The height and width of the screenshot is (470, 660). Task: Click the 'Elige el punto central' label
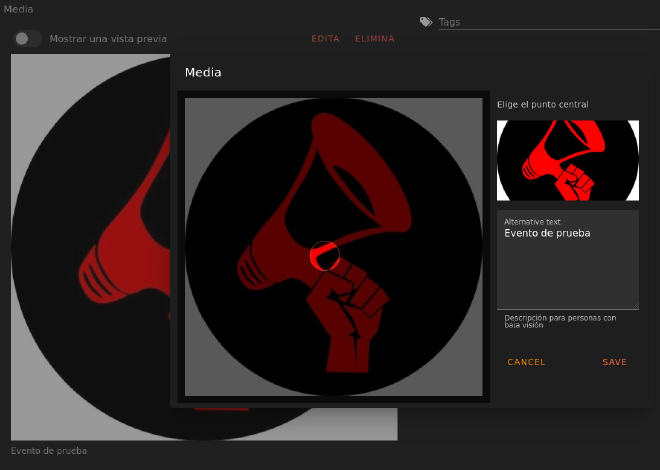coord(543,104)
